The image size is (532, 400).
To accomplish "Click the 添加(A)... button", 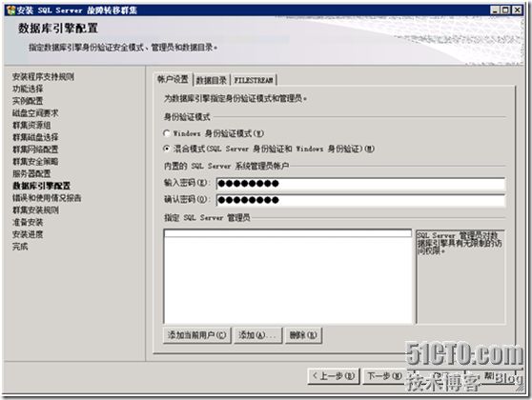I will click(257, 335).
